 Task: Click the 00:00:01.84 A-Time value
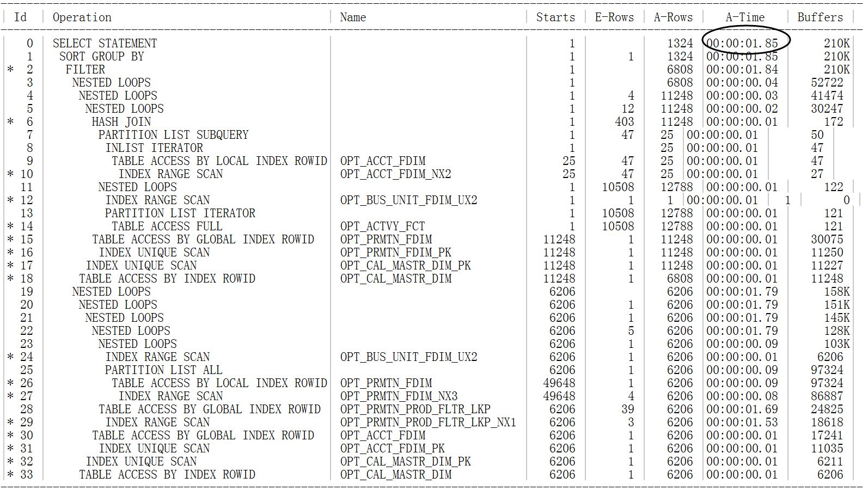pyautogui.click(x=742, y=70)
